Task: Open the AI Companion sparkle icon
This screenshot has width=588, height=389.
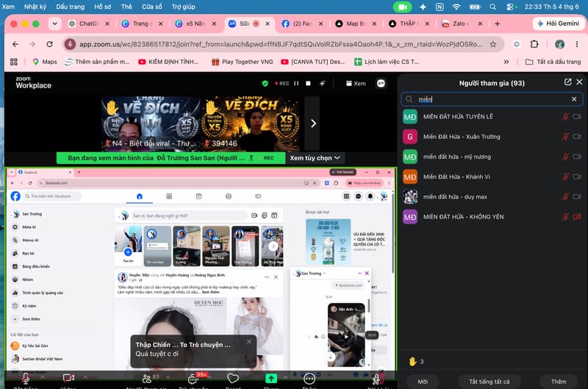Action: click(x=322, y=83)
